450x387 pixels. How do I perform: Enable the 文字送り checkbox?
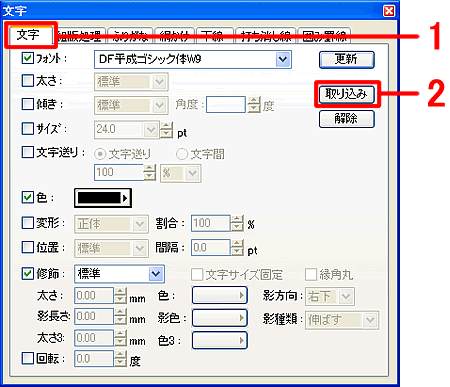tap(27, 152)
